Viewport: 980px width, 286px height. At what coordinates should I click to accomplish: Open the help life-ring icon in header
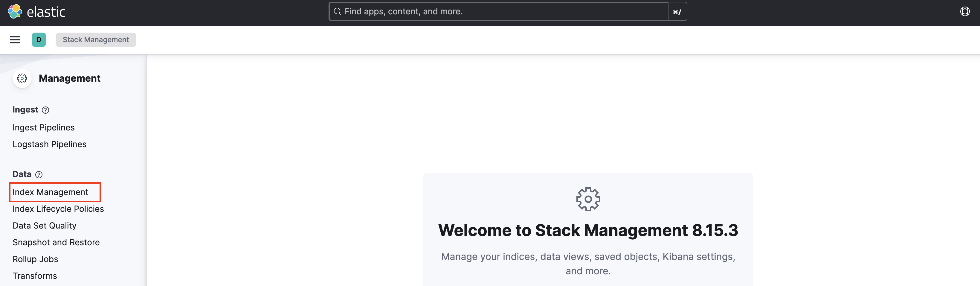(966, 12)
